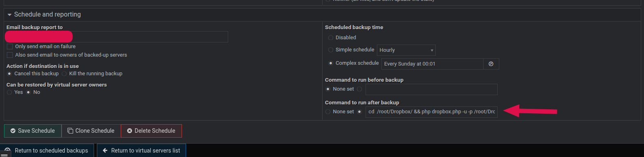The height and width of the screenshot is (157, 644).
Task: Choose Yes for restore by server owners
Action: (x=9, y=92)
